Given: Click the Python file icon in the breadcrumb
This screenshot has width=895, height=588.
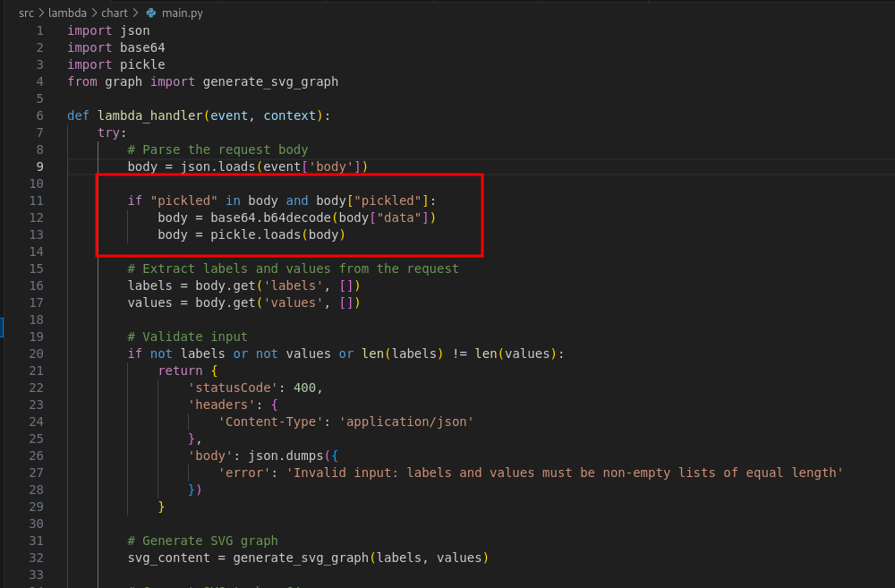Looking at the screenshot, I should tap(150, 13).
